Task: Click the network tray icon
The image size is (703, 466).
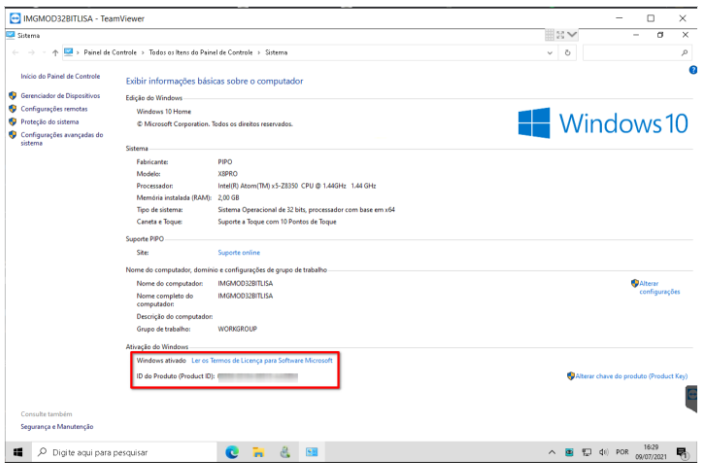Action: pyautogui.click(x=586, y=452)
